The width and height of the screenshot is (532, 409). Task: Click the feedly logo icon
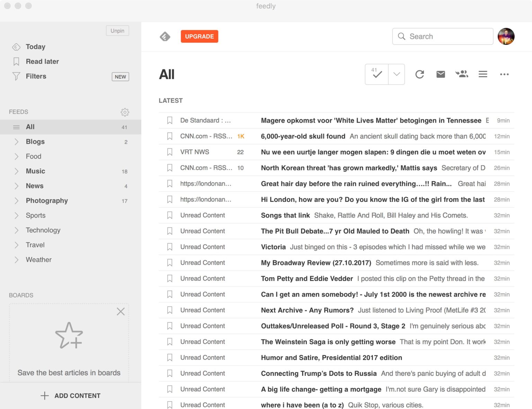click(165, 36)
